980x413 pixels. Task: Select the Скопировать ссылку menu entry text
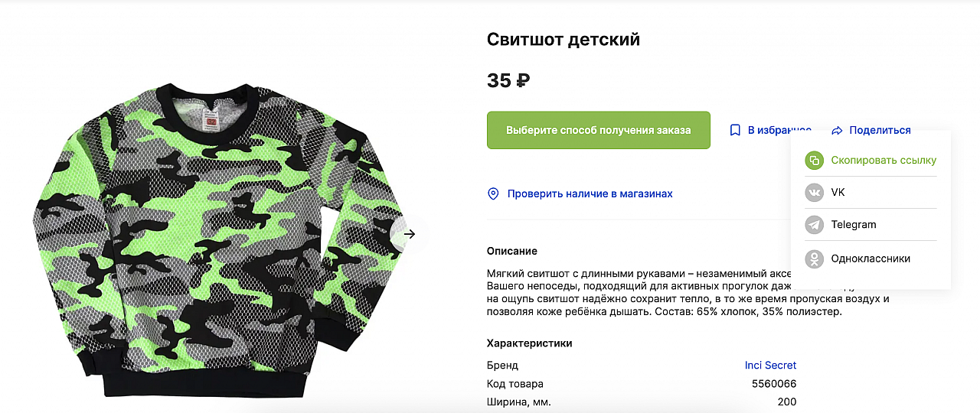[x=884, y=161]
